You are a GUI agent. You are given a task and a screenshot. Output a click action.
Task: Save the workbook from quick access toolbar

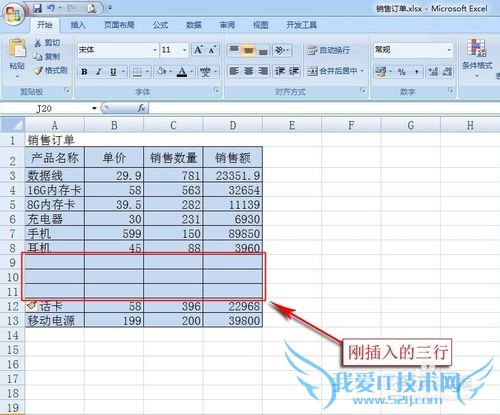coord(37,8)
